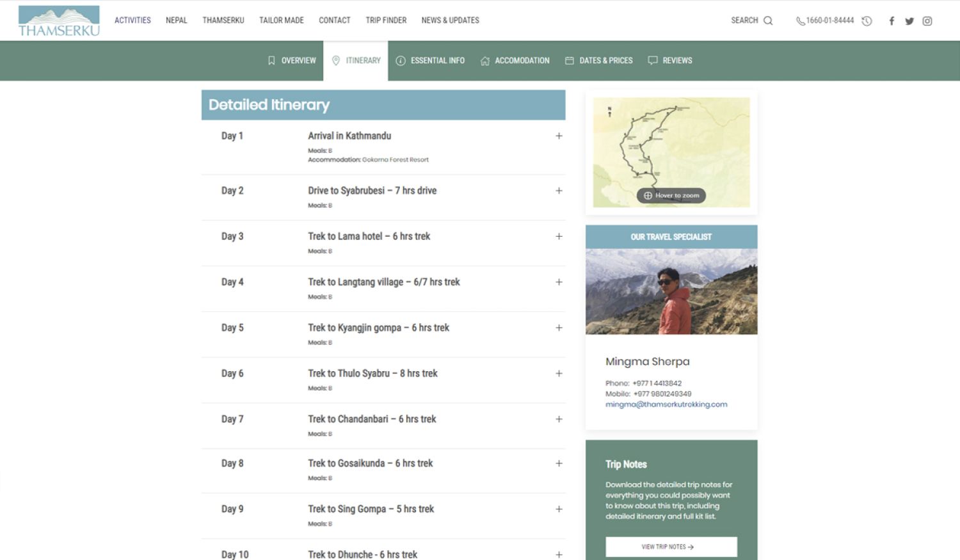The height and width of the screenshot is (560, 960).
Task: Email mingma@thamserkutrekking.com link
Action: pyautogui.click(x=666, y=404)
